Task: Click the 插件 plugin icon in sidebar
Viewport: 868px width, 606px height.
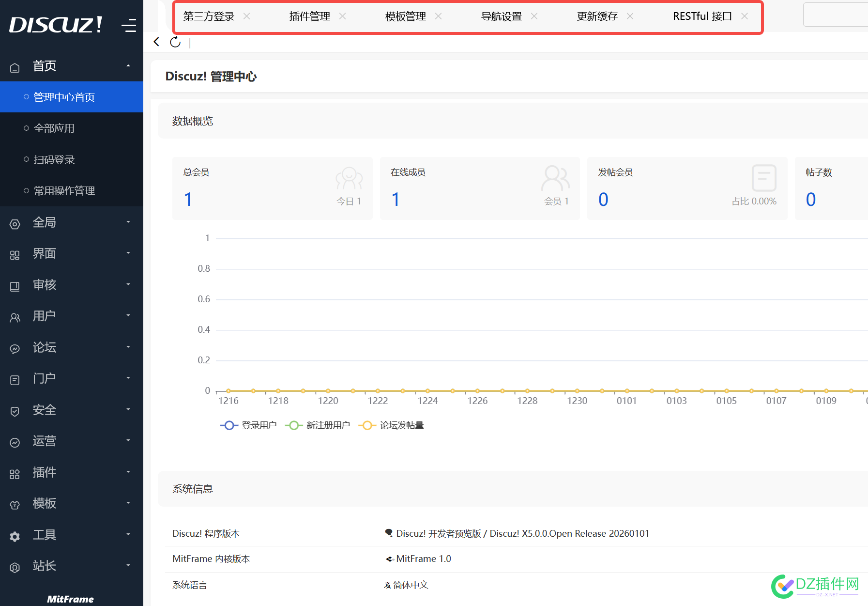Action: [x=15, y=474]
